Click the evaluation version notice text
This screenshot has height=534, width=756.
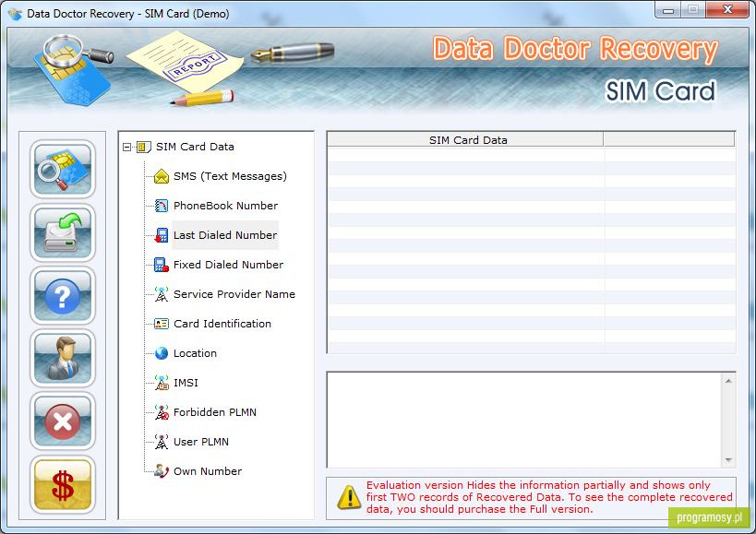click(549, 497)
